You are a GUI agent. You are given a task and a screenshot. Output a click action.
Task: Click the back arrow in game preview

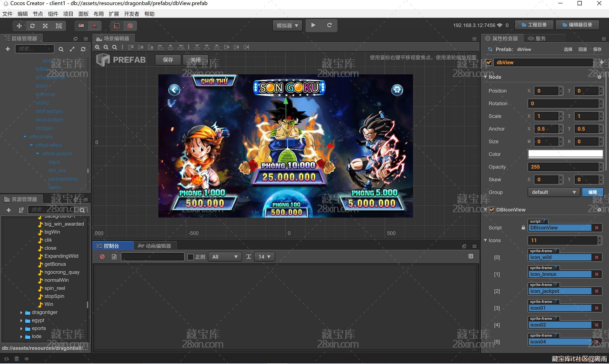click(174, 90)
